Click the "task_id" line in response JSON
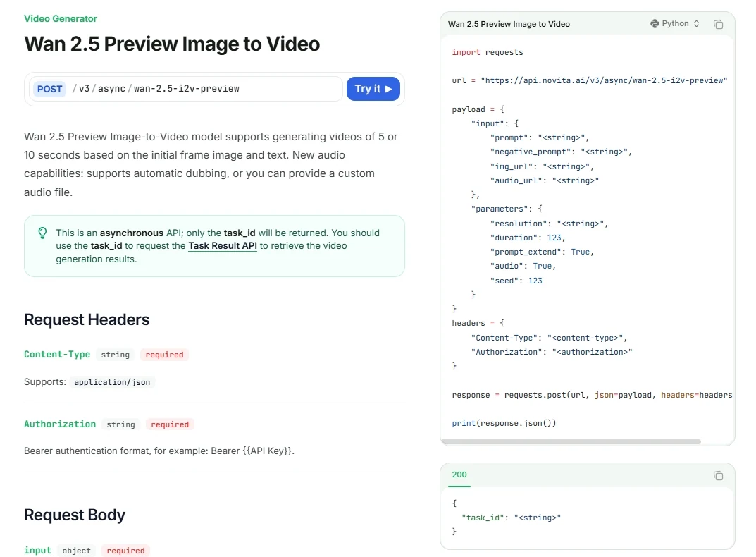The image size is (756, 557). pos(511,518)
